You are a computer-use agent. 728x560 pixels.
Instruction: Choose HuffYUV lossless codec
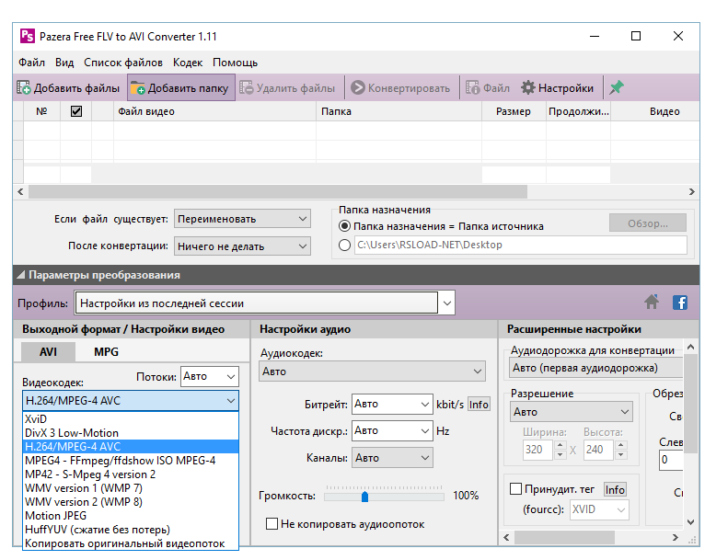(x=131, y=530)
